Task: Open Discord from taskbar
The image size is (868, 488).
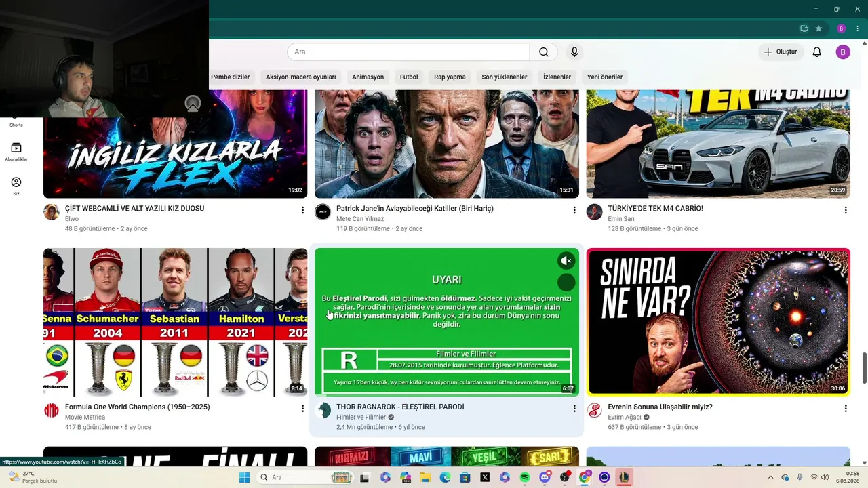Action: pyautogui.click(x=545, y=477)
